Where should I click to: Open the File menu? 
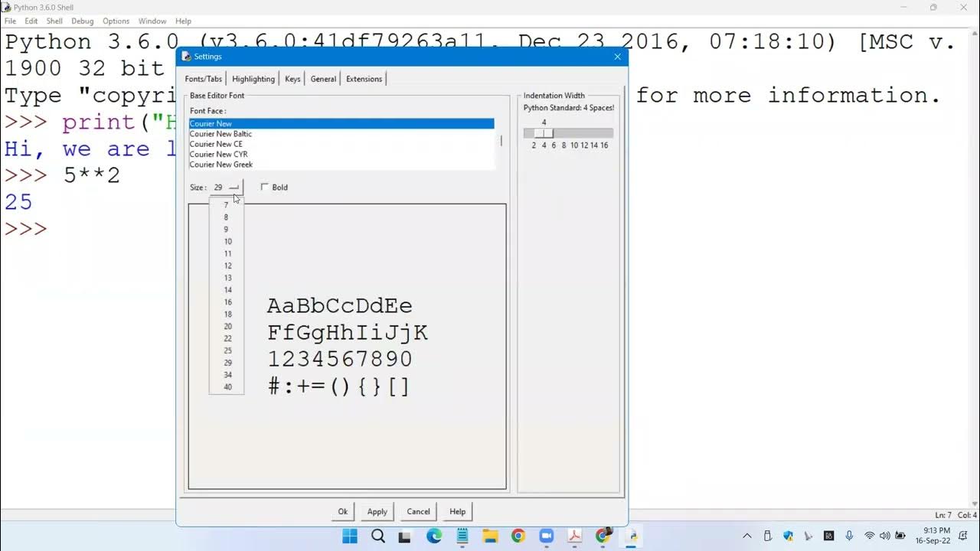[x=10, y=21]
